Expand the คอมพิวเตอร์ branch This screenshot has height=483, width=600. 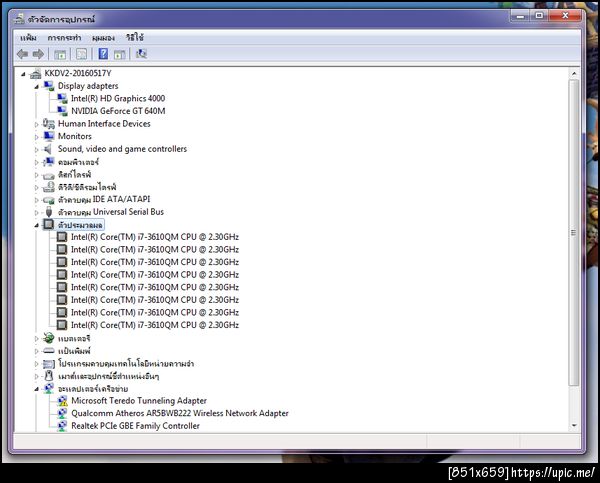tap(37, 162)
